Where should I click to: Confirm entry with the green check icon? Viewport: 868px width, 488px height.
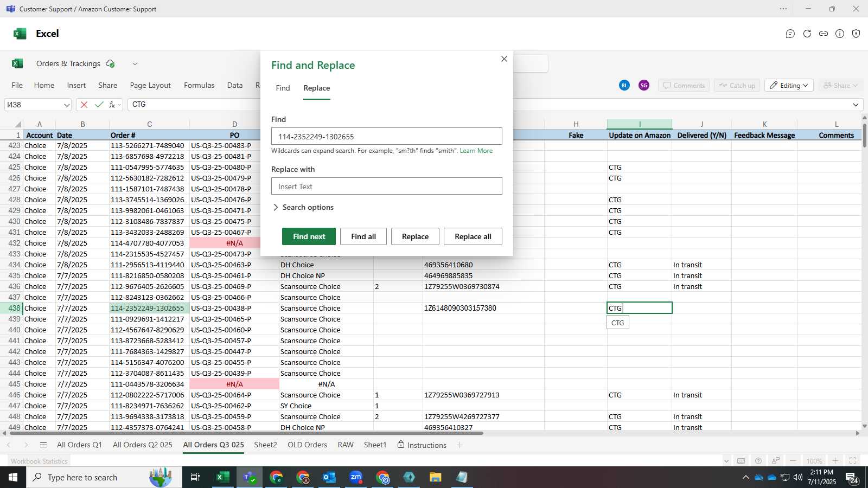(99, 105)
